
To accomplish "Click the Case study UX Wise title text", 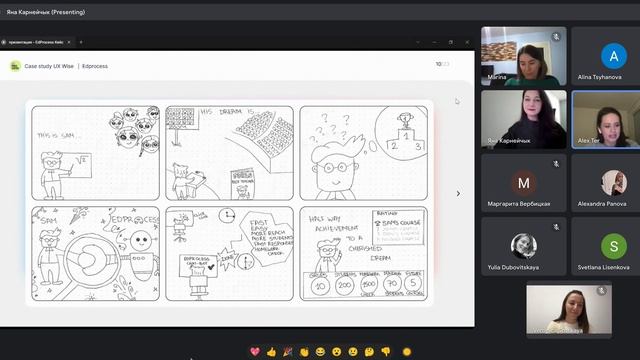I will pyautogui.click(x=49, y=66).
